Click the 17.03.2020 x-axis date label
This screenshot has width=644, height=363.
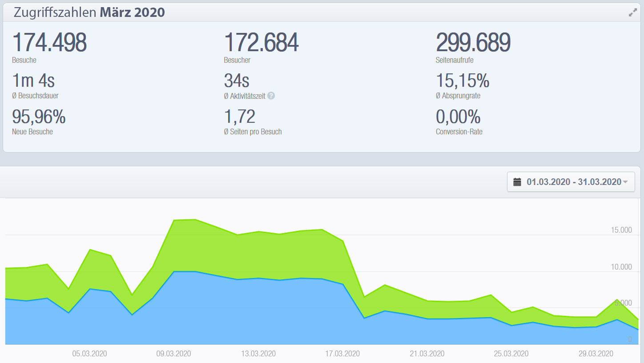pos(342,354)
